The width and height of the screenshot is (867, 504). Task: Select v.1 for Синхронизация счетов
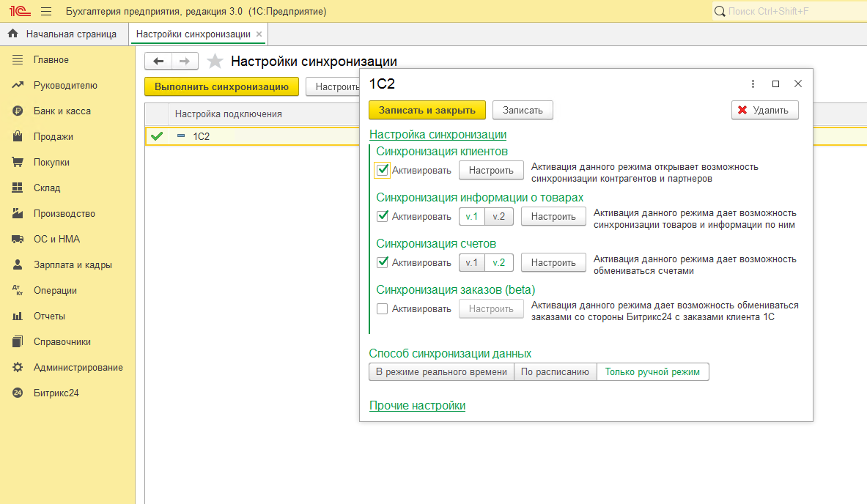click(x=471, y=262)
